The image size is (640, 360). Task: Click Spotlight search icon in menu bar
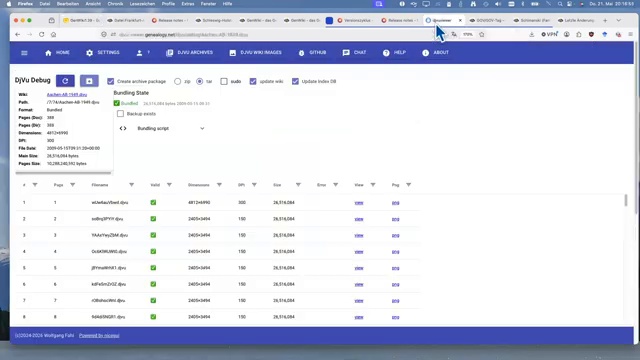click(560, 4)
